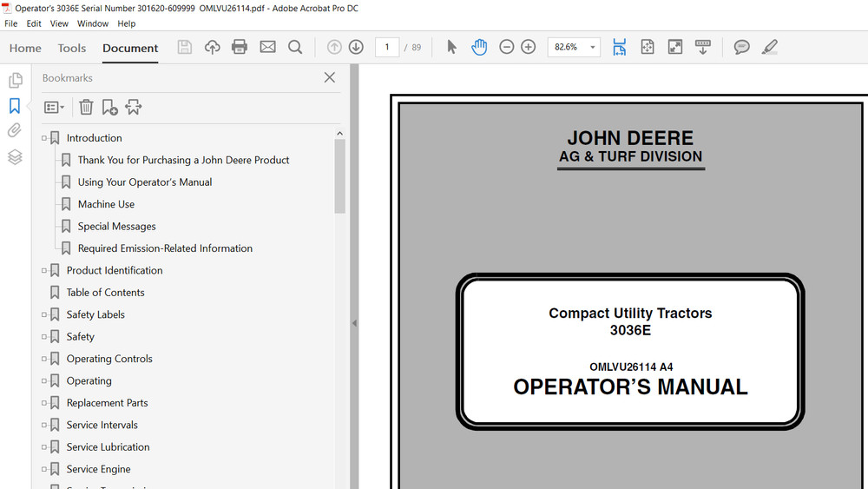The height and width of the screenshot is (489, 868).
Task: Activate the Hand pan tool
Action: click(x=479, y=47)
